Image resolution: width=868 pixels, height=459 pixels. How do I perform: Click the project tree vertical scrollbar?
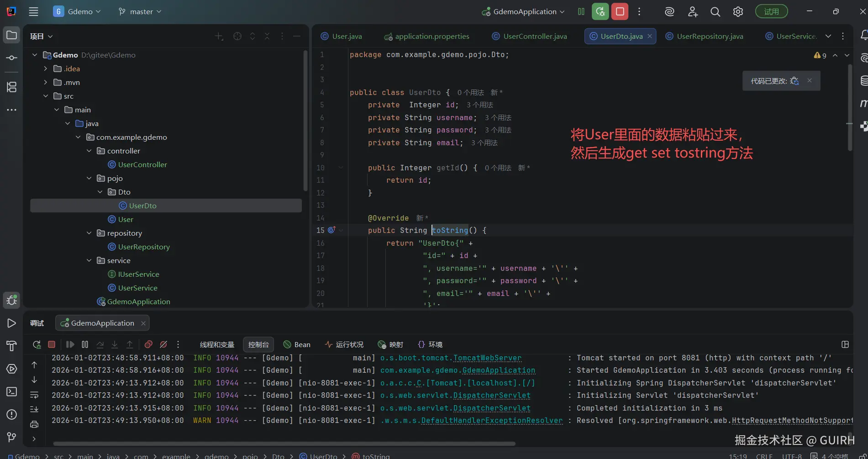coord(305,121)
